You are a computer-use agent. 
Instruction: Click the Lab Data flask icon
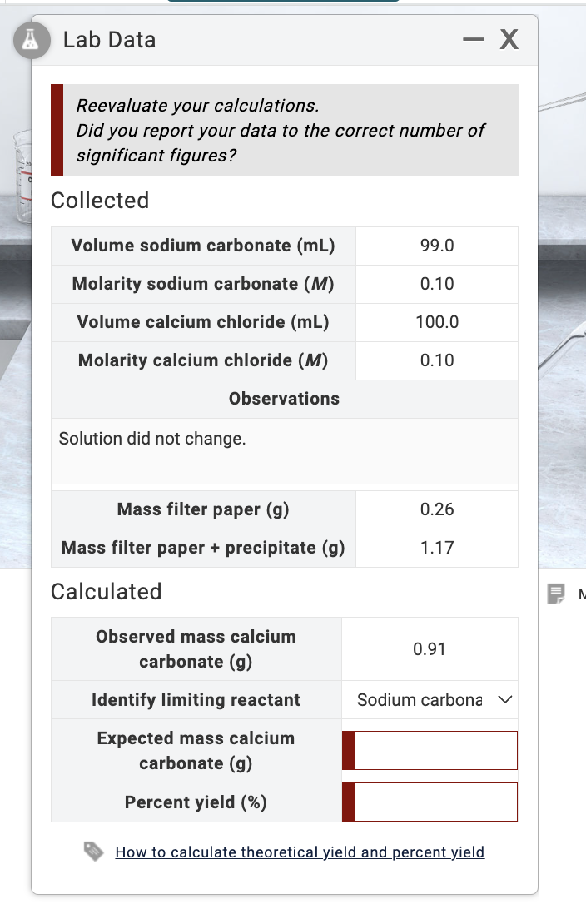point(31,38)
